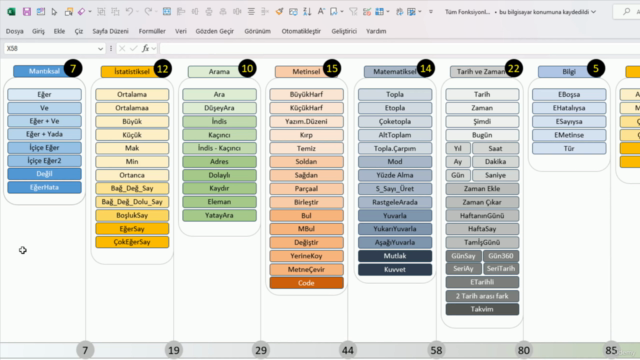640x360 pixels.
Task: Open the 2 Tarih arası fark button
Action: [482, 296]
